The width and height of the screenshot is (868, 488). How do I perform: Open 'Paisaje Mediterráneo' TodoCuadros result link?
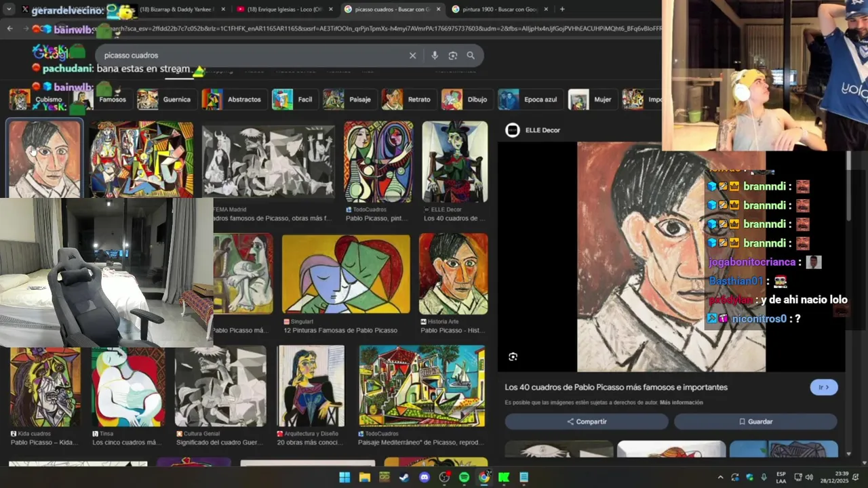pyautogui.click(x=421, y=443)
